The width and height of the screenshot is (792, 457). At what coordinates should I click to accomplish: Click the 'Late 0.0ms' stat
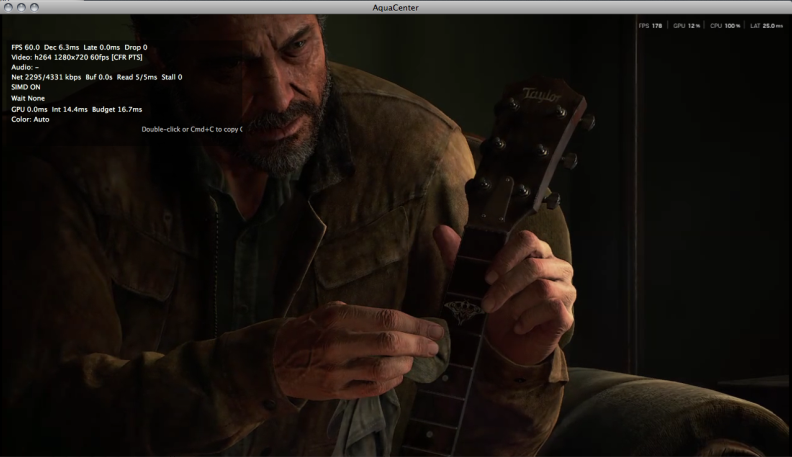click(x=102, y=47)
